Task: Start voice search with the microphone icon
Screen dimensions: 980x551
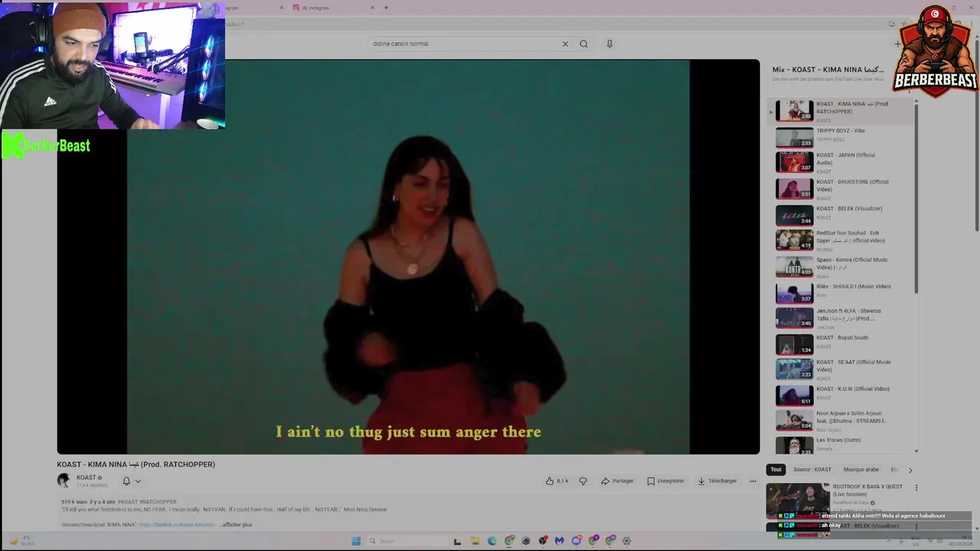Action: [609, 44]
